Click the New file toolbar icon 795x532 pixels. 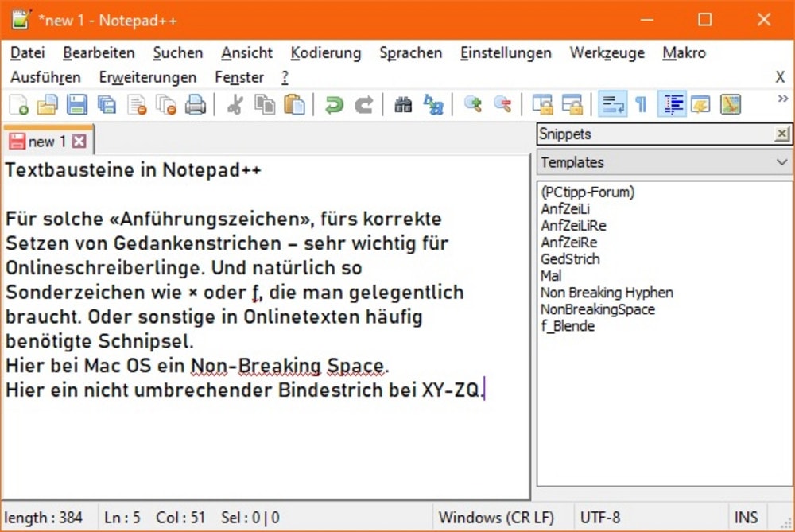click(x=17, y=104)
